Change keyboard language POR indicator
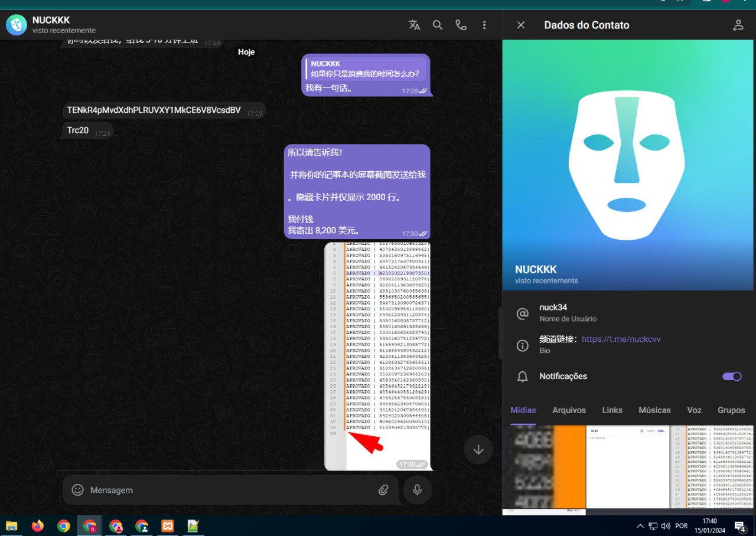This screenshot has width=756, height=536. 682,525
